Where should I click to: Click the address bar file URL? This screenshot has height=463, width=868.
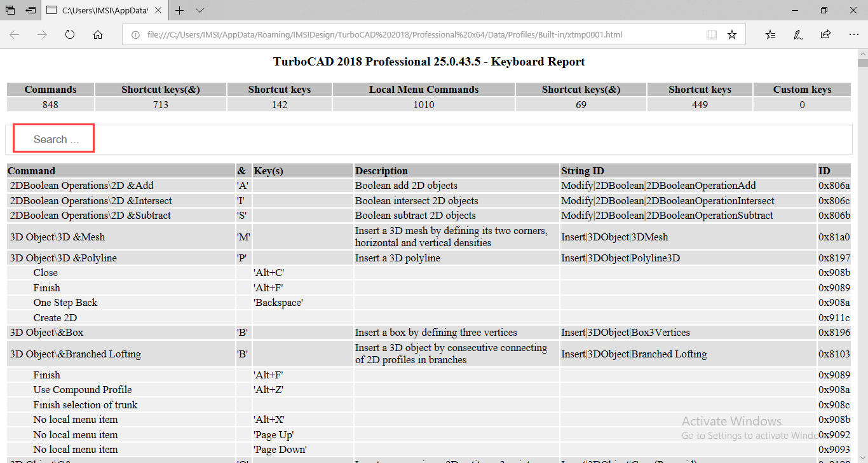tap(384, 35)
